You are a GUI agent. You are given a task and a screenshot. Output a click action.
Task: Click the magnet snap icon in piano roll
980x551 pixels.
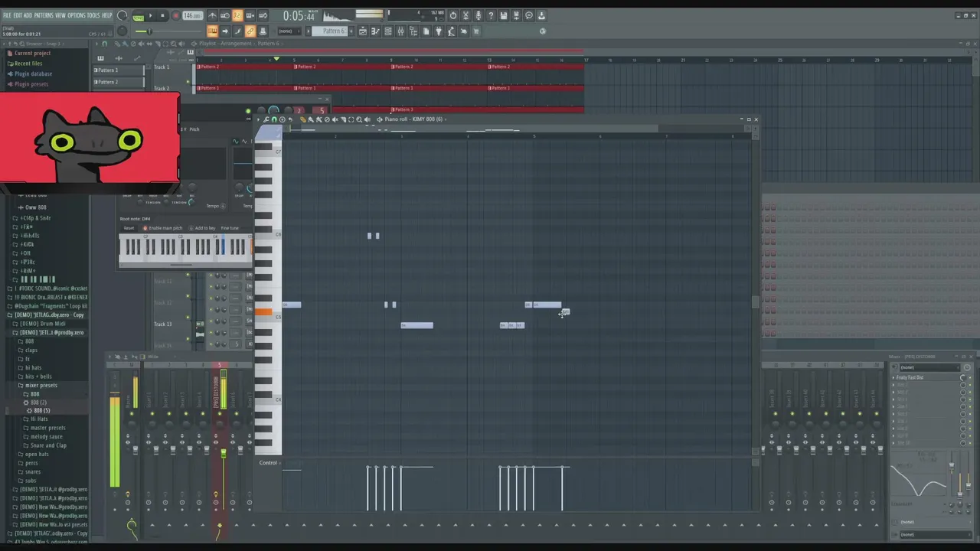pos(274,119)
